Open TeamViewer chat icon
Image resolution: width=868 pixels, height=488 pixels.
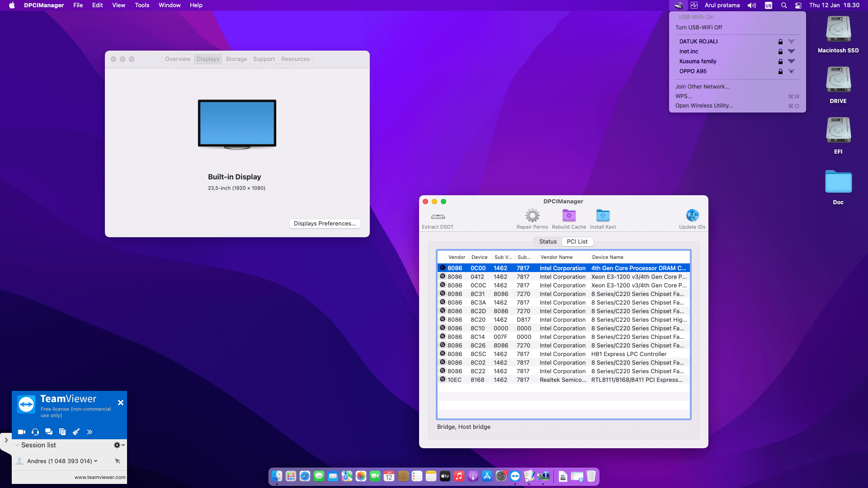49,432
